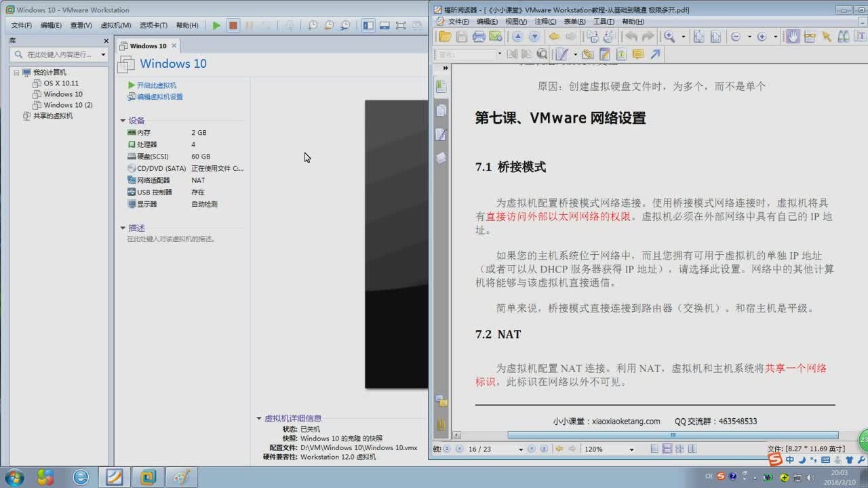This screenshot has width=868, height=488.
Task: Open the page number dropdown 16 / 23
Action: 521,449
